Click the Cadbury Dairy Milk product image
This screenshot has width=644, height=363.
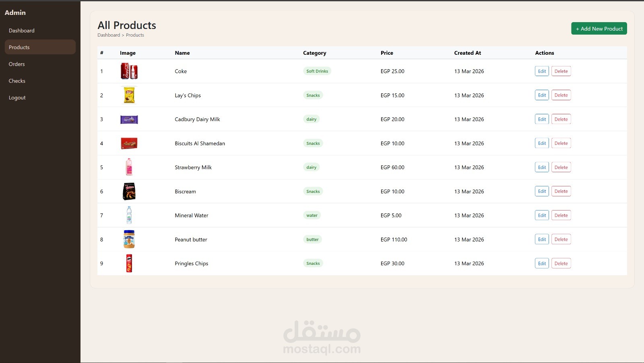pyautogui.click(x=129, y=119)
